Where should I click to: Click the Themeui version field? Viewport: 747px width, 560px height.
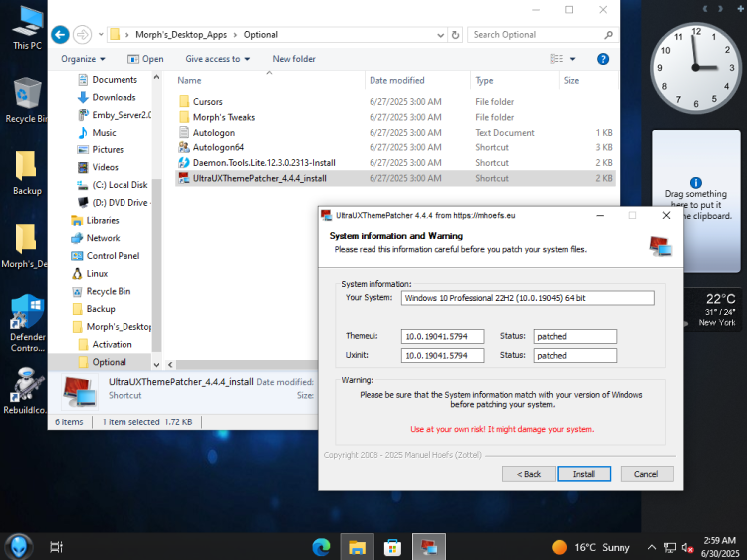[442, 336]
